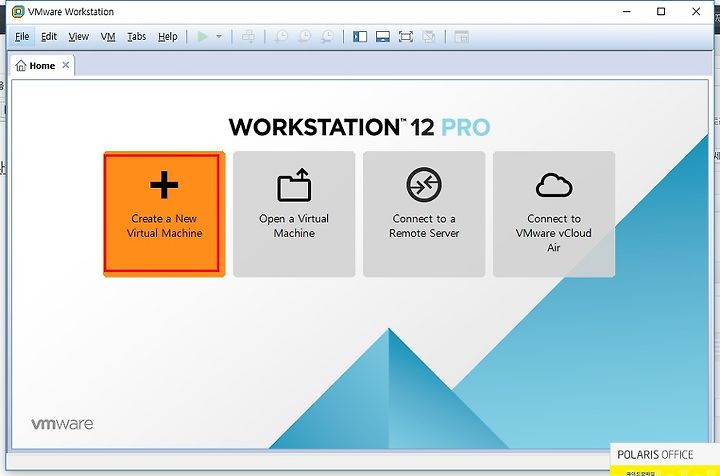
Task: Click the console view toolbar icon
Action: coord(461,37)
